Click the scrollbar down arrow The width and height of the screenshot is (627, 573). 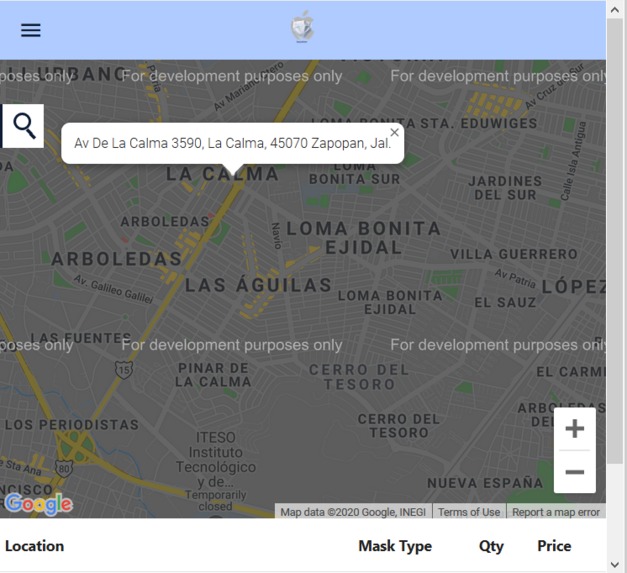click(x=615, y=564)
